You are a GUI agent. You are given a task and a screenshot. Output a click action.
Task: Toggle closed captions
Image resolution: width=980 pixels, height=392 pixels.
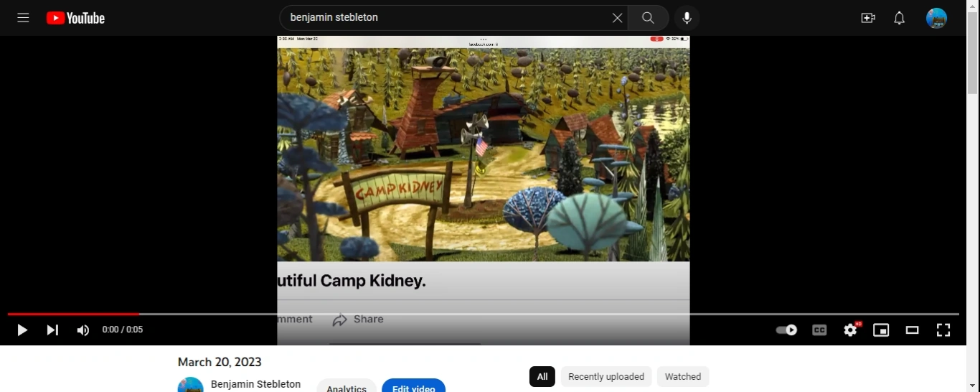tap(819, 330)
